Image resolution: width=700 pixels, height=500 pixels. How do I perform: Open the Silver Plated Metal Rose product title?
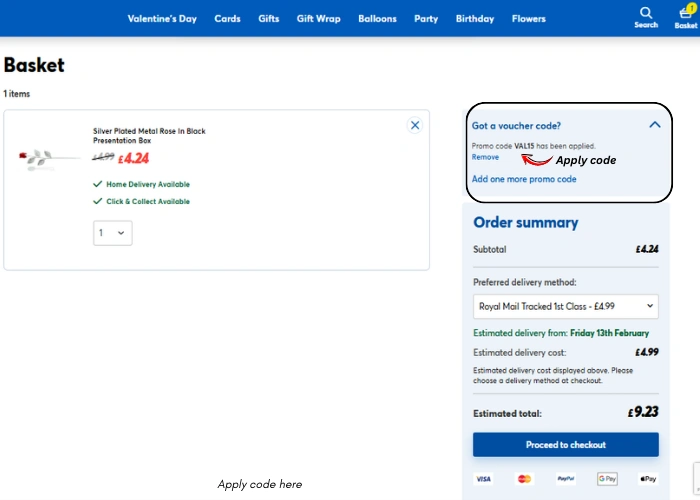[x=149, y=135]
